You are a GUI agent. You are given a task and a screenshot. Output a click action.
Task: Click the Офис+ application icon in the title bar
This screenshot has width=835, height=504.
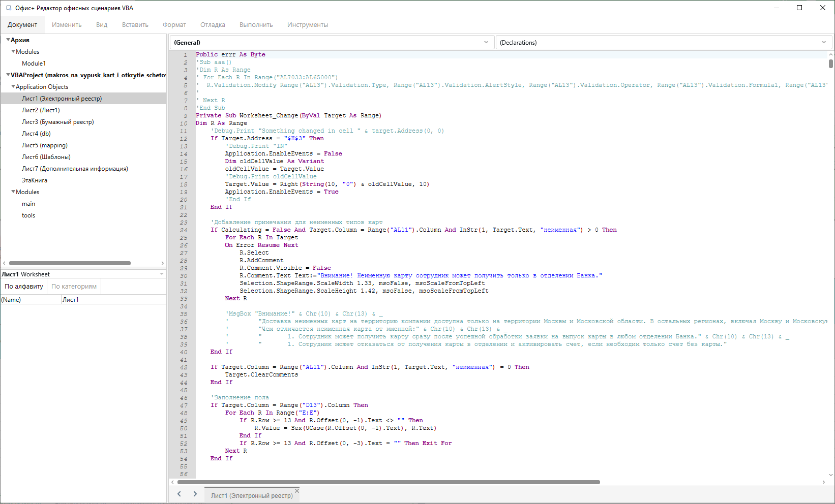(8, 8)
